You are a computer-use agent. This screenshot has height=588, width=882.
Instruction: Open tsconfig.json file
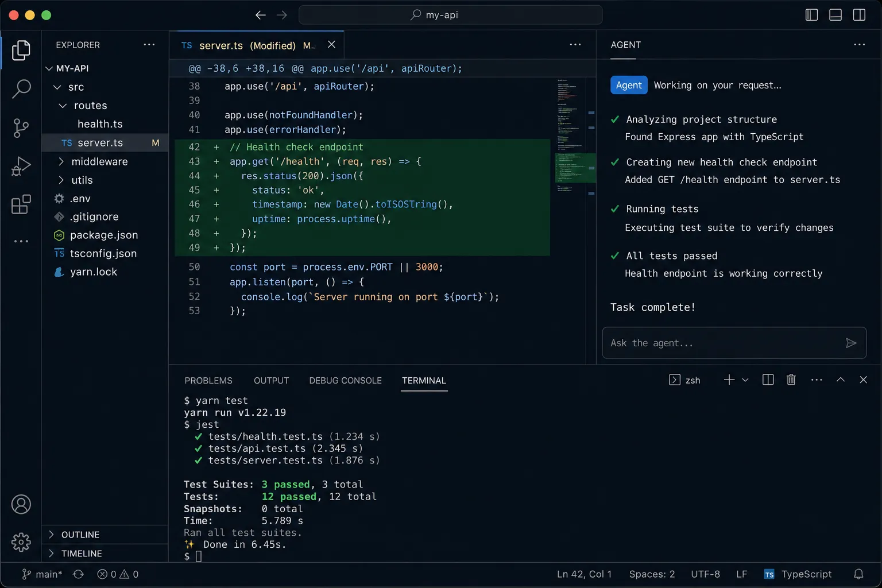[x=105, y=254]
